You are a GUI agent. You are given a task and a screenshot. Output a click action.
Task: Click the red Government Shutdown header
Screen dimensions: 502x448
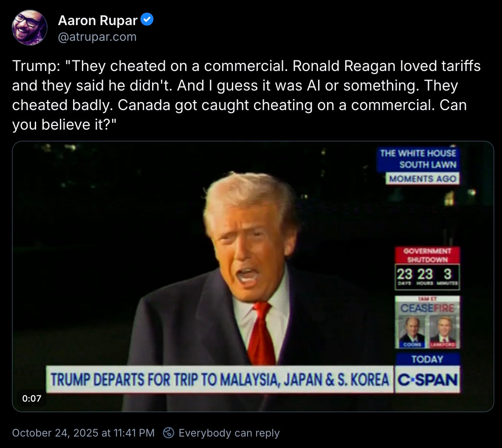click(427, 255)
